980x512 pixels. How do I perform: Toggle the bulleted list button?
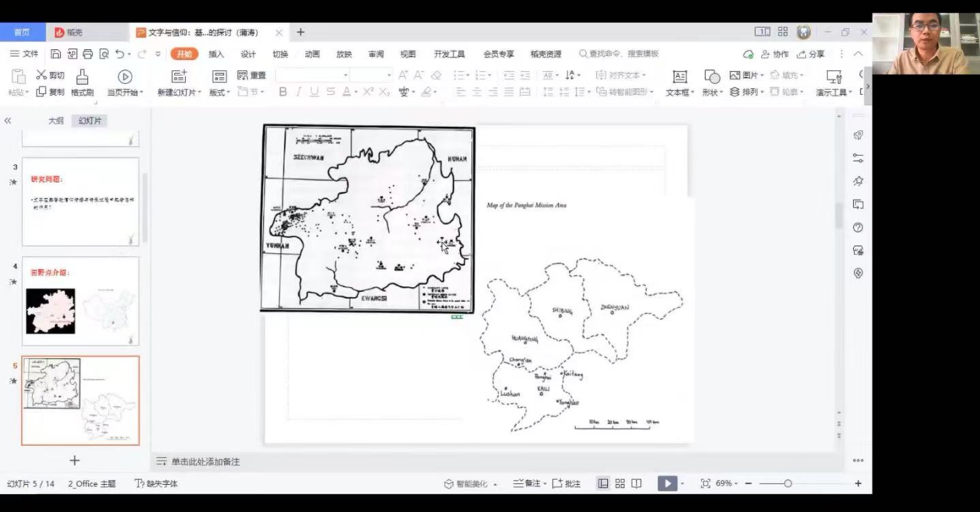[459, 75]
